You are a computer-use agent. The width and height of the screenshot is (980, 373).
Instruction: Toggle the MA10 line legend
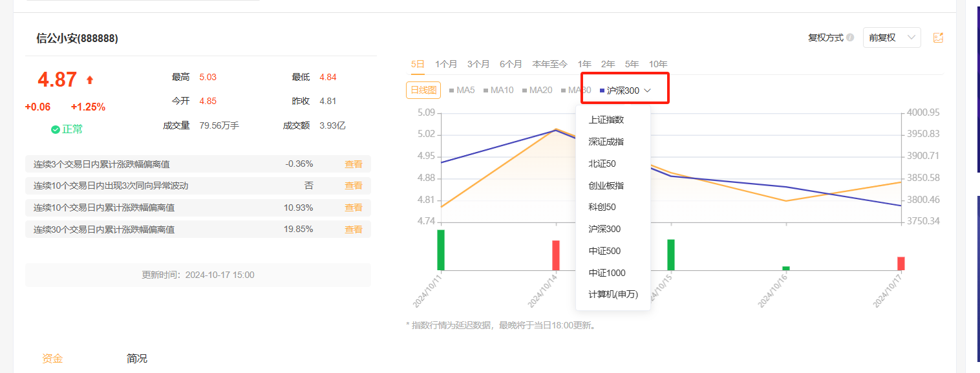click(x=498, y=91)
